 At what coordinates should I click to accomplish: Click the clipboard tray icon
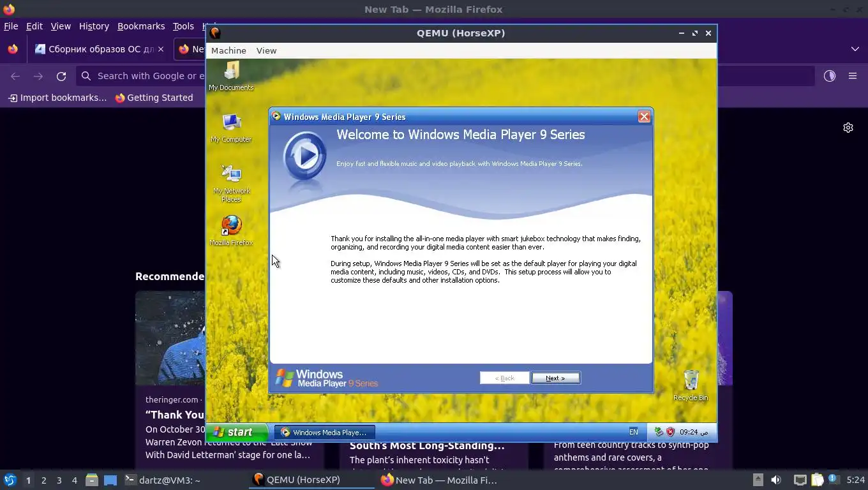(x=817, y=480)
